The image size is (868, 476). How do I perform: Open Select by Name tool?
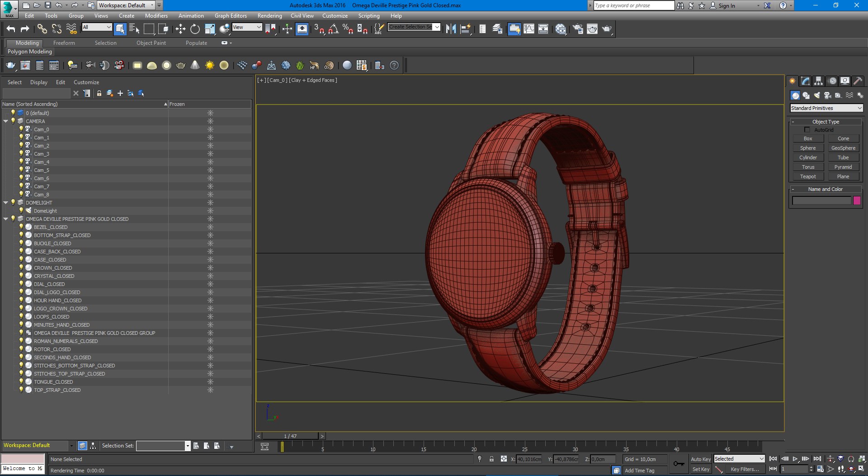134,29
